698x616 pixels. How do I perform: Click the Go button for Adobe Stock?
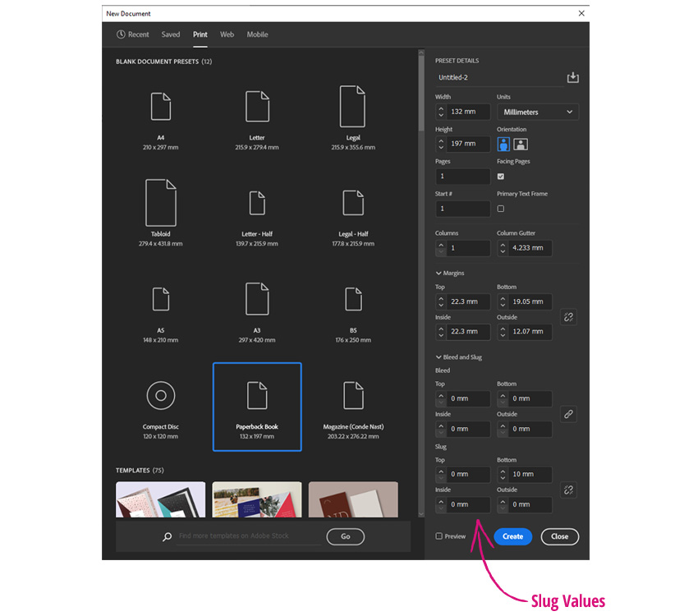pyautogui.click(x=346, y=536)
